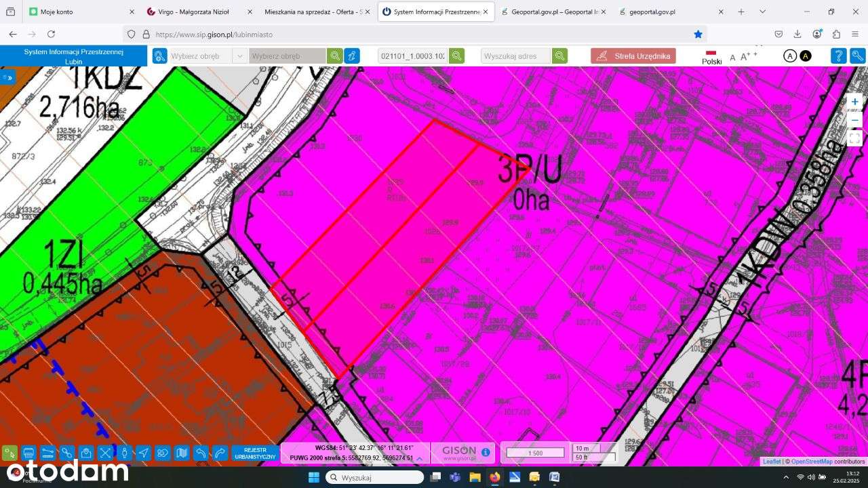
Task: Click the search button next to the address field
Action: [559, 56]
